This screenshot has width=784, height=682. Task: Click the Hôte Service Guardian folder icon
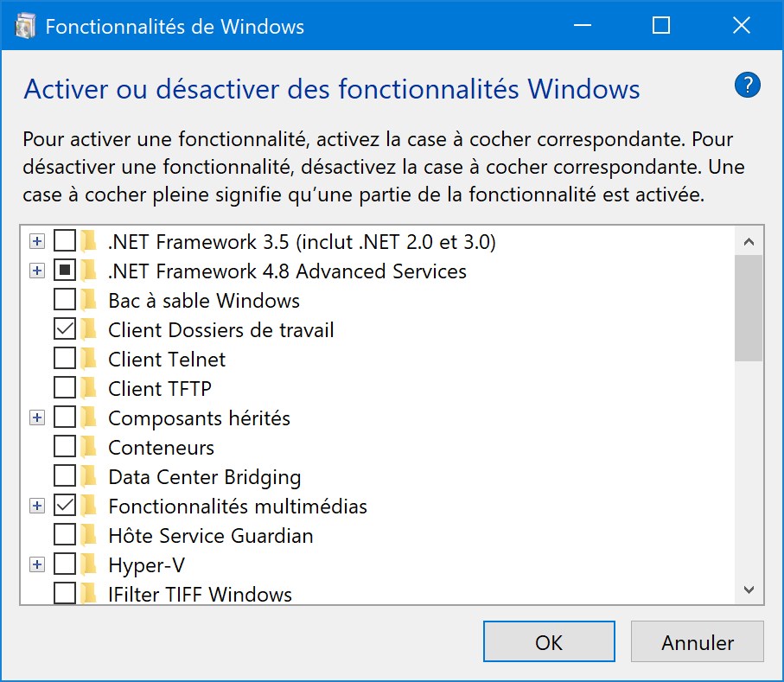(x=88, y=535)
